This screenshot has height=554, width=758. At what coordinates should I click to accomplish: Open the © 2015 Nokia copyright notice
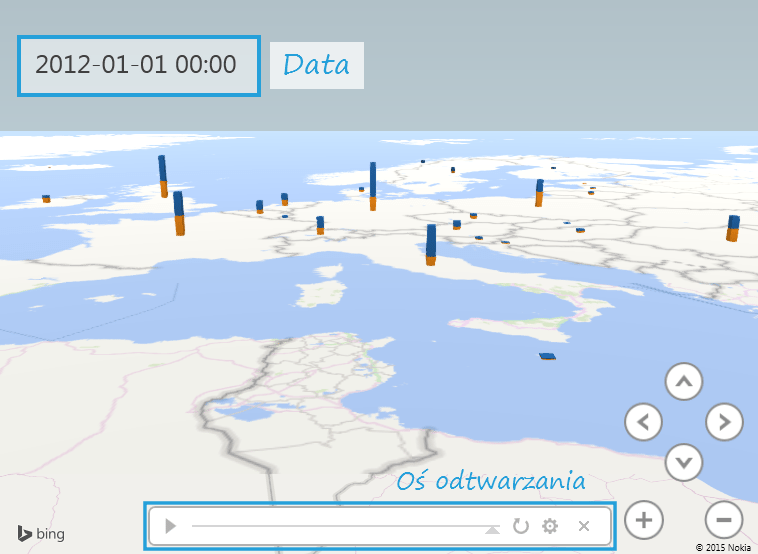723,547
